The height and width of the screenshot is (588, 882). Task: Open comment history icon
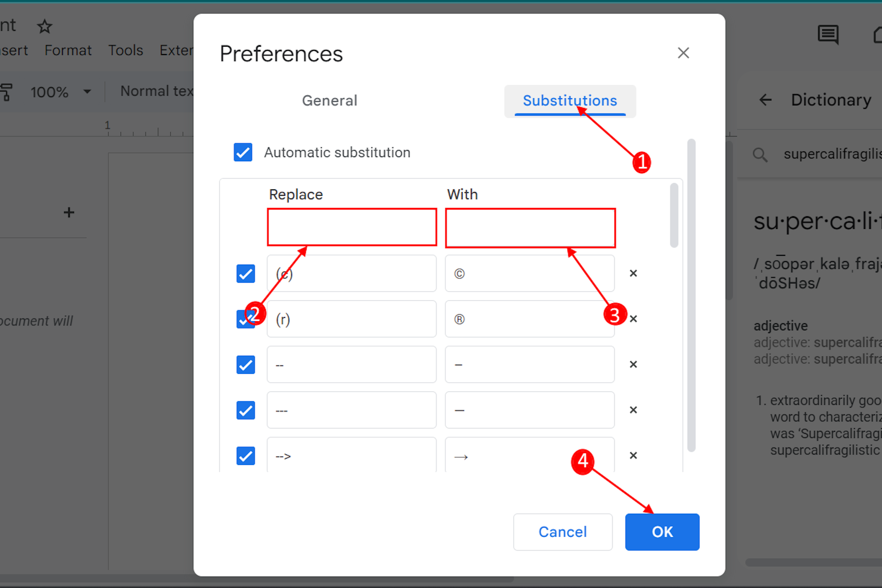click(828, 34)
